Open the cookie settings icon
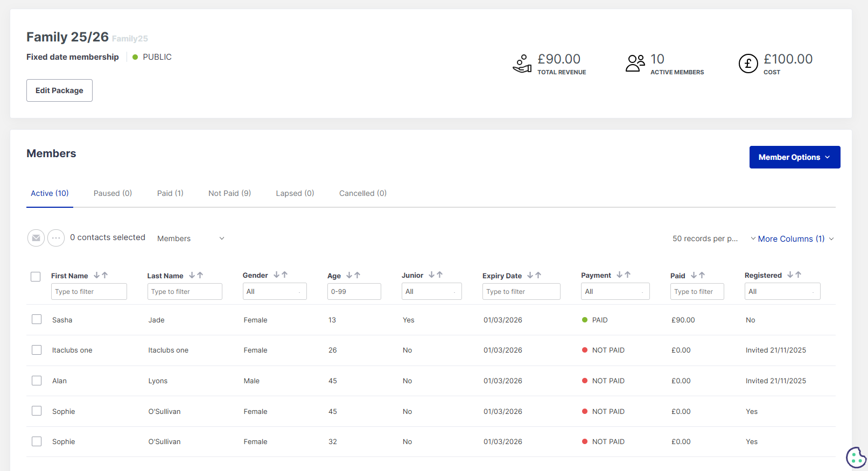 [x=856, y=458]
